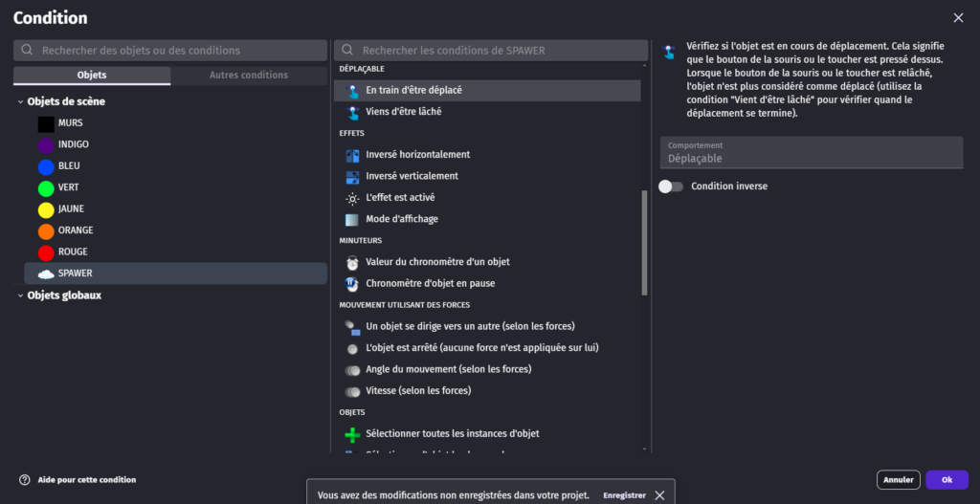Select the 'Inversé horizontalement' icon
The image size is (980, 504).
352,155
